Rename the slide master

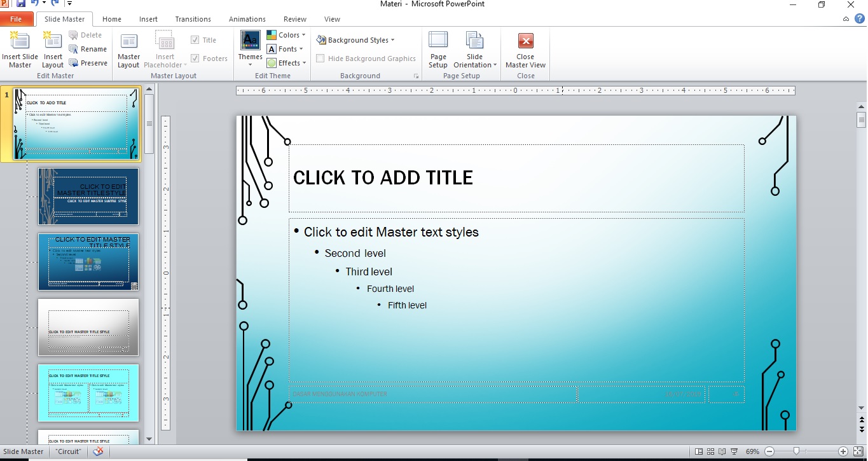[88, 49]
